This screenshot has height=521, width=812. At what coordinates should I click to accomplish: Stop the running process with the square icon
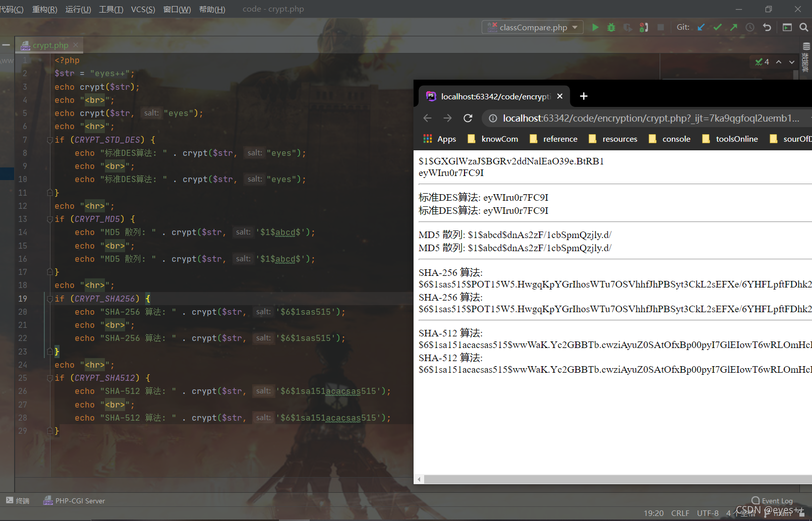tap(661, 27)
